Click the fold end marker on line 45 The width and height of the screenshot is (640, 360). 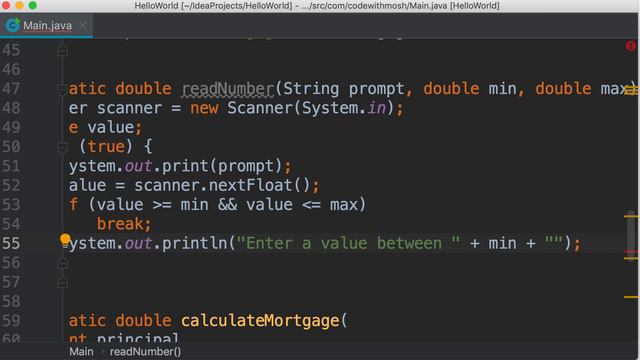tap(62, 51)
